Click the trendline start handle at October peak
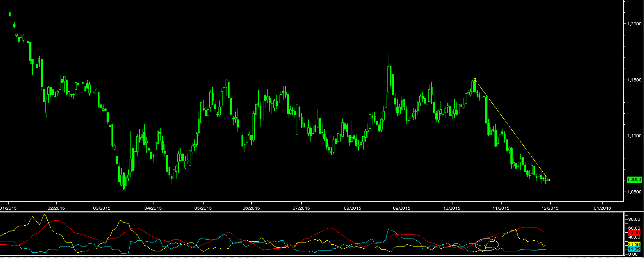644x258 pixels. pos(475,80)
